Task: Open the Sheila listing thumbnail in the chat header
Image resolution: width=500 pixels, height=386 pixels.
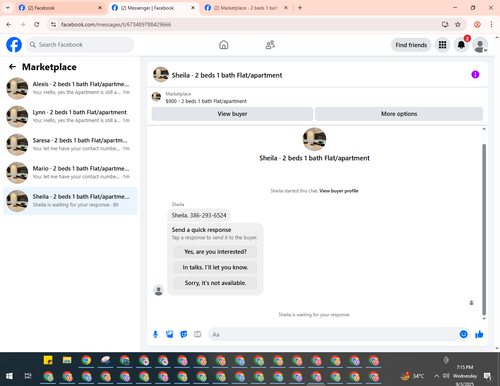Action: (161, 74)
